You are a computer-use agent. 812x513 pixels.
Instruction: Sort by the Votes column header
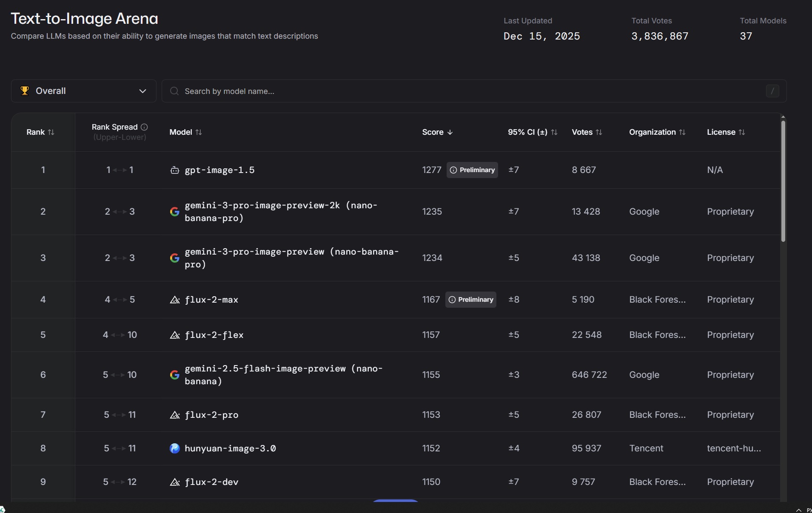(587, 132)
